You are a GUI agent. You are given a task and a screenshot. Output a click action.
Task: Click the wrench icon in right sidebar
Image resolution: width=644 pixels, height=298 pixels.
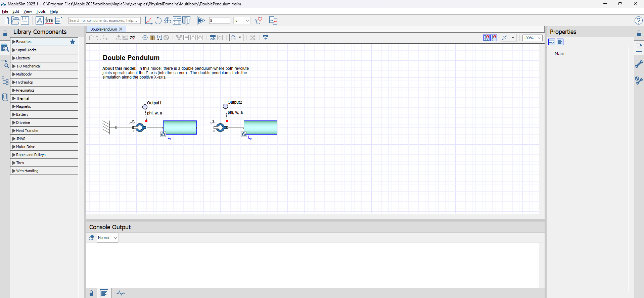pyautogui.click(x=639, y=64)
